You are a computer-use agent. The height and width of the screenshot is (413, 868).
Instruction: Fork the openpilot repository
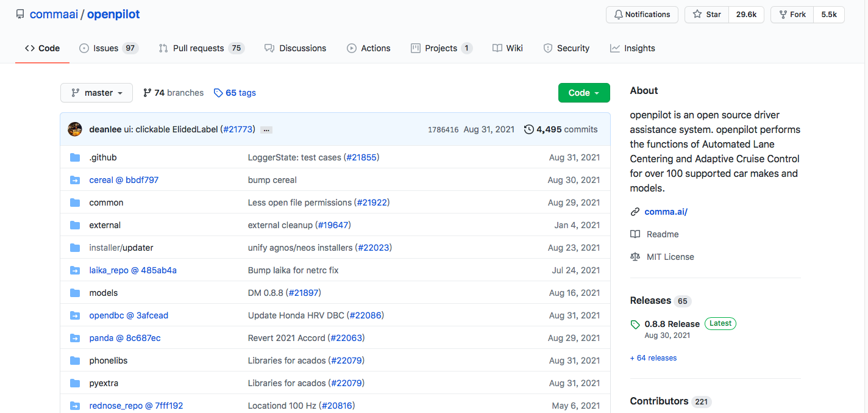(792, 15)
